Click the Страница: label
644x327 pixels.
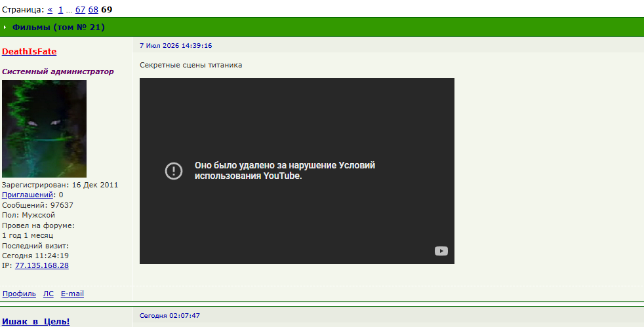tap(23, 9)
